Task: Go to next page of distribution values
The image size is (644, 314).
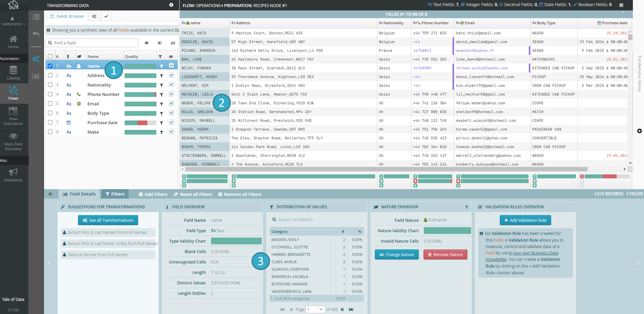Action: click(x=342, y=310)
